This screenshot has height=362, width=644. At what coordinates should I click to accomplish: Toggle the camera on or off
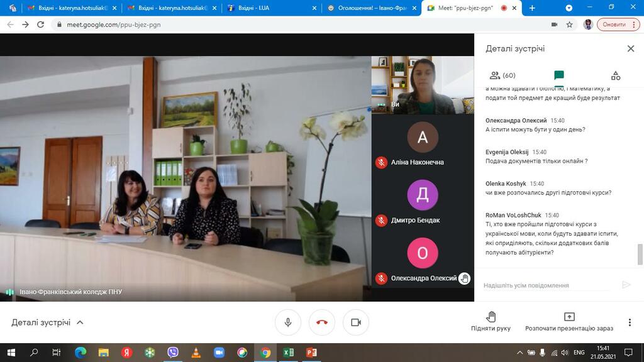tap(356, 322)
